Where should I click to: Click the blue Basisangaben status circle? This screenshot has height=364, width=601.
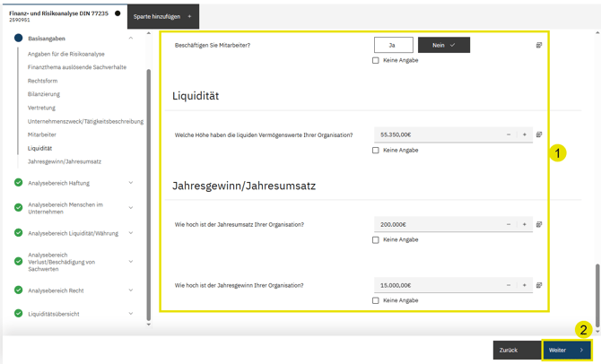[x=19, y=38]
